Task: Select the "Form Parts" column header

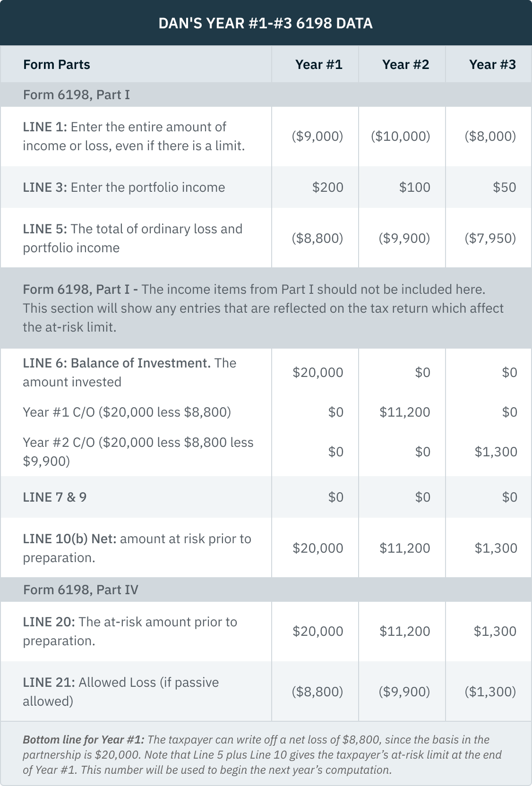Action: [x=57, y=65]
